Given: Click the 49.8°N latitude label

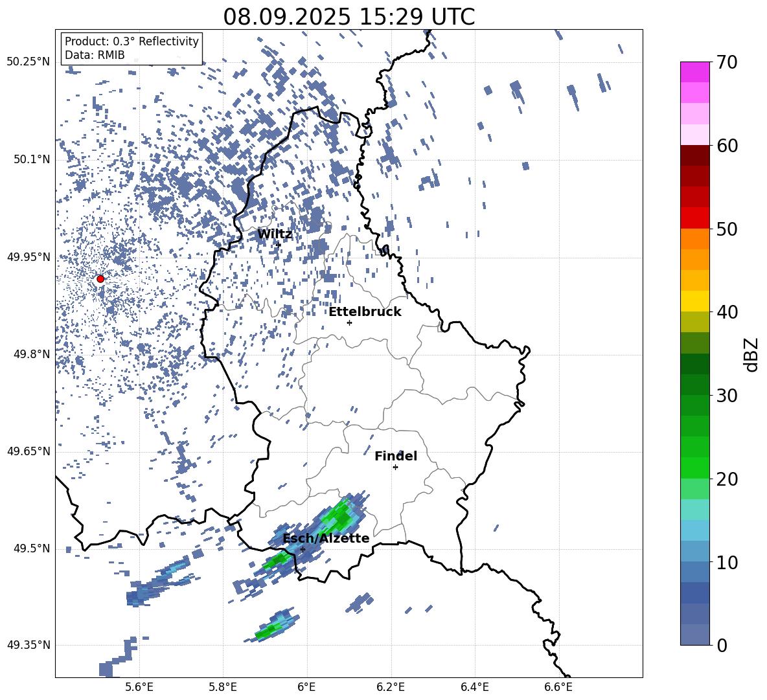Looking at the screenshot, I should click(x=32, y=354).
